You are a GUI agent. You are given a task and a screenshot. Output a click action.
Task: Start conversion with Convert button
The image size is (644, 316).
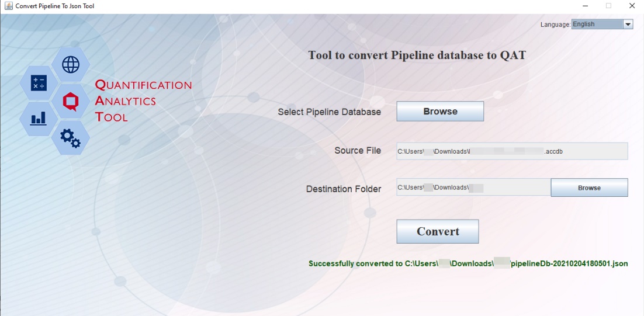tap(437, 231)
